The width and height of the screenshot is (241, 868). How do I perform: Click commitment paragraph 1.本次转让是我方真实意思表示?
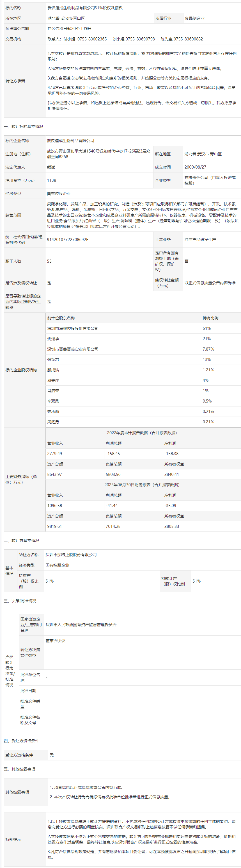(142, 56)
